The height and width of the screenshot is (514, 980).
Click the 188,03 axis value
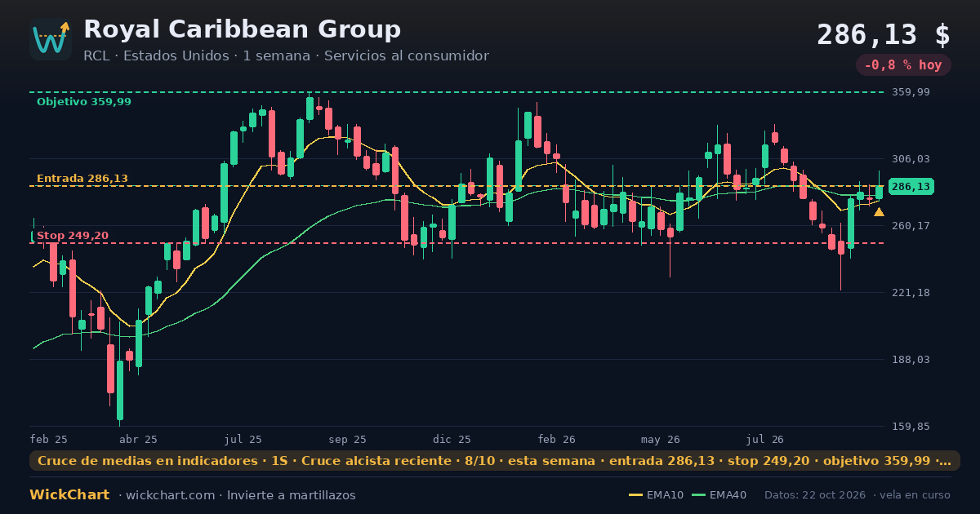coord(911,360)
